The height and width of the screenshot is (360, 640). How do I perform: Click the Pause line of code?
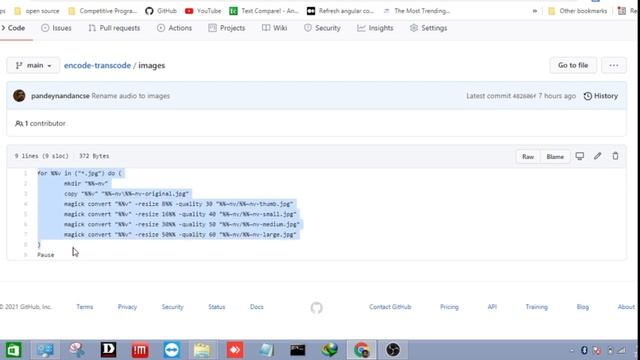click(45, 255)
